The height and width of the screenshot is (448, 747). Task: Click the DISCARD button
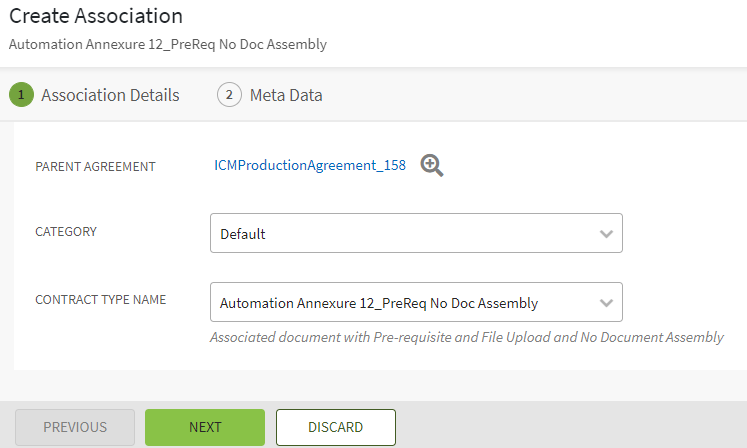click(x=335, y=427)
